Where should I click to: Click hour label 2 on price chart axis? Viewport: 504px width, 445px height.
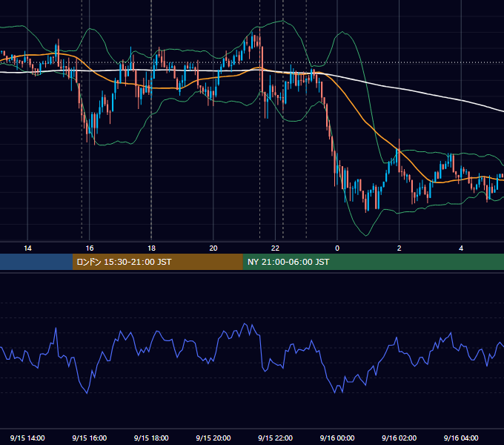399,248
